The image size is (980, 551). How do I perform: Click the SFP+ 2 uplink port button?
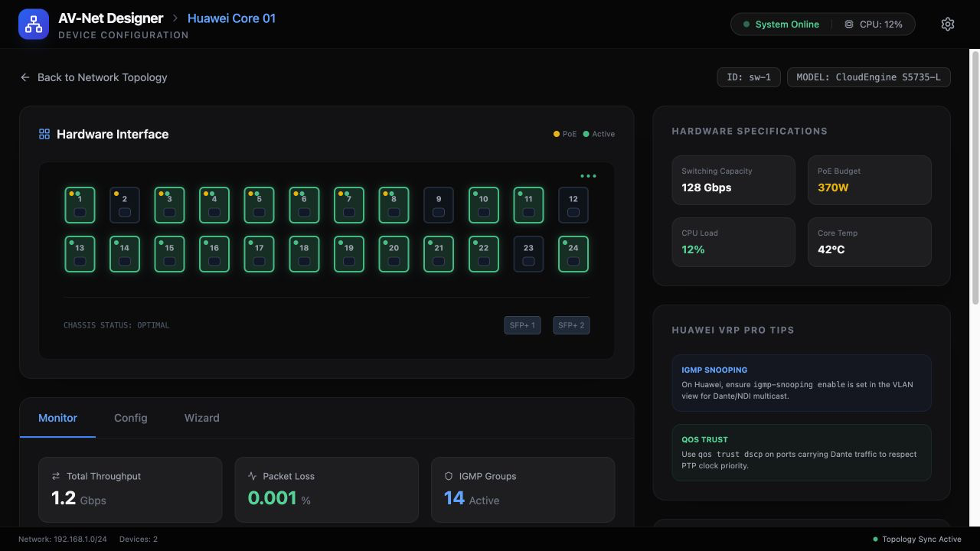tap(571, 325)
